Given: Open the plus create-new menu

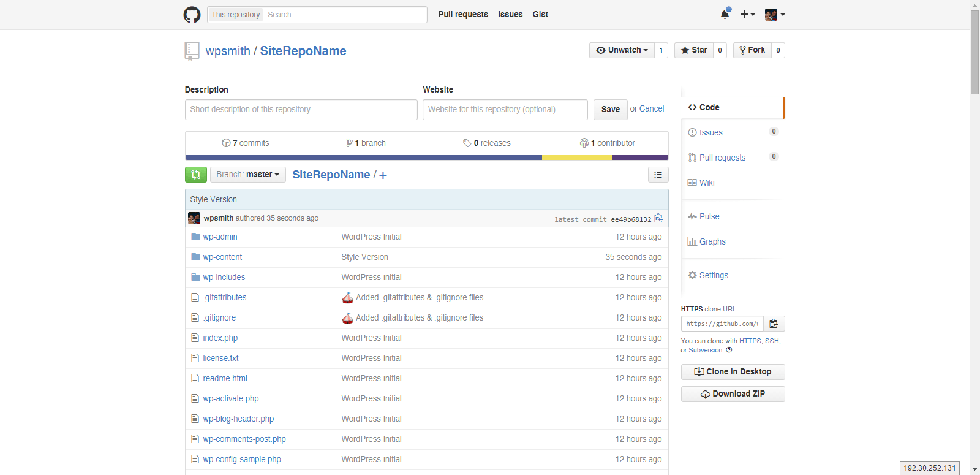Looking at the screenshot, I should (747, 14).
